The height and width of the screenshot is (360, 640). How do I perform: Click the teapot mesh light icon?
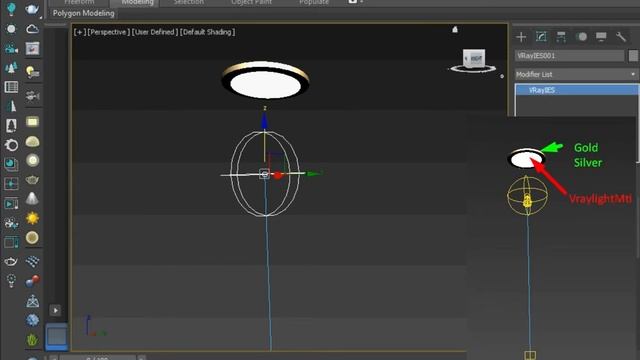(32, 180)
